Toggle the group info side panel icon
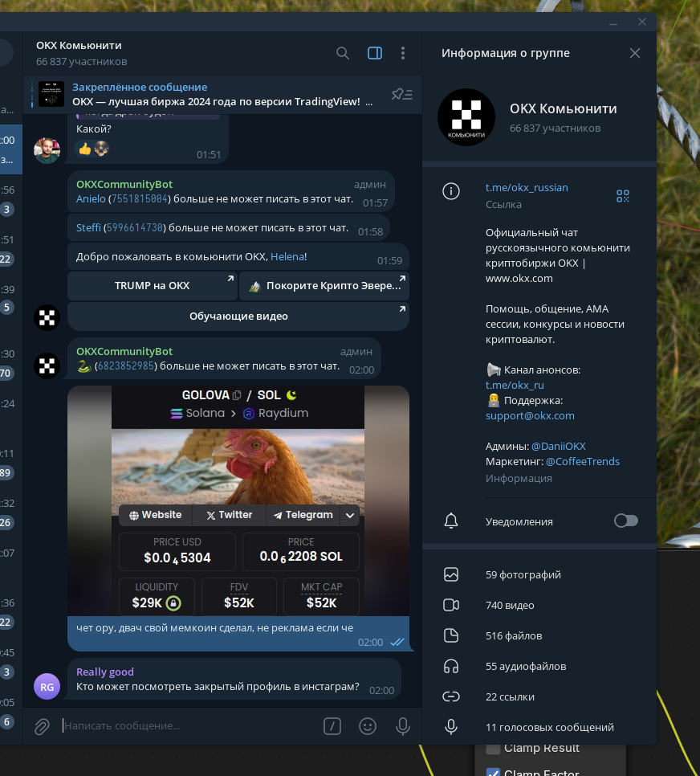The image size is (700, 776). point(375,53)
